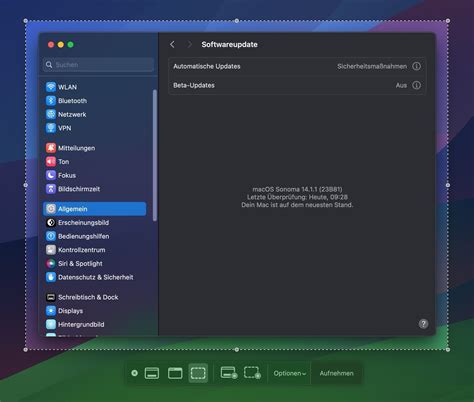
Task: Click the top-center selection edge handle
Action: (x=237, y=21)
